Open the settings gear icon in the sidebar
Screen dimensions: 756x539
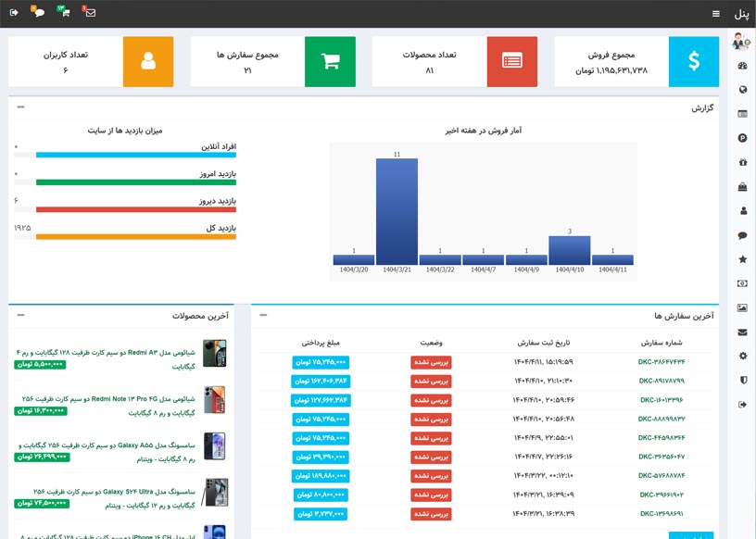(742, 356)
